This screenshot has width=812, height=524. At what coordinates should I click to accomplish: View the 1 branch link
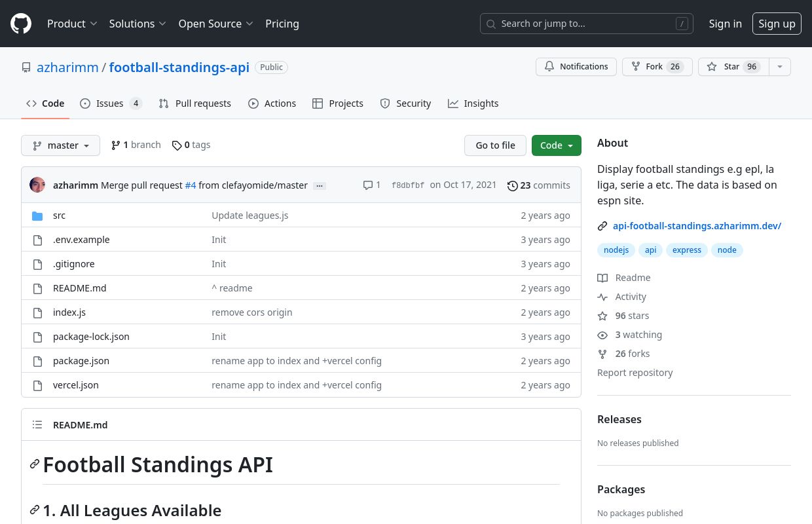[136, 145]
